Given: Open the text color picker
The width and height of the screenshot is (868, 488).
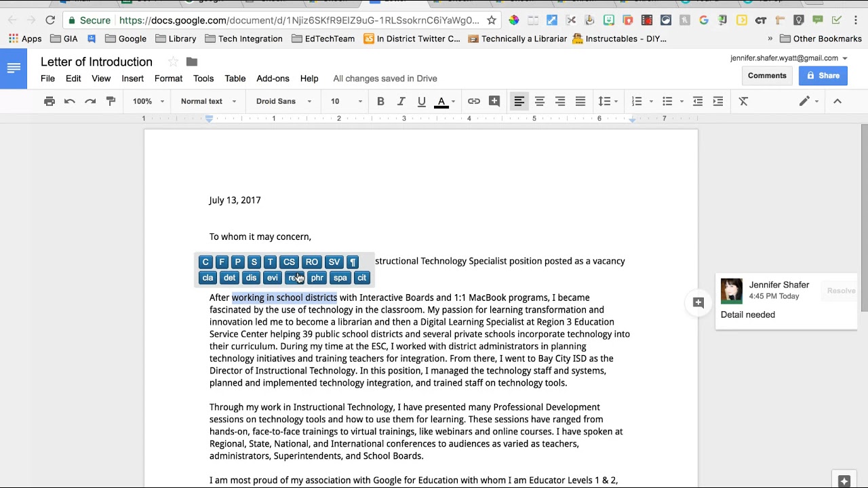Looking at the screenshot, I should [x=446, y=101].
